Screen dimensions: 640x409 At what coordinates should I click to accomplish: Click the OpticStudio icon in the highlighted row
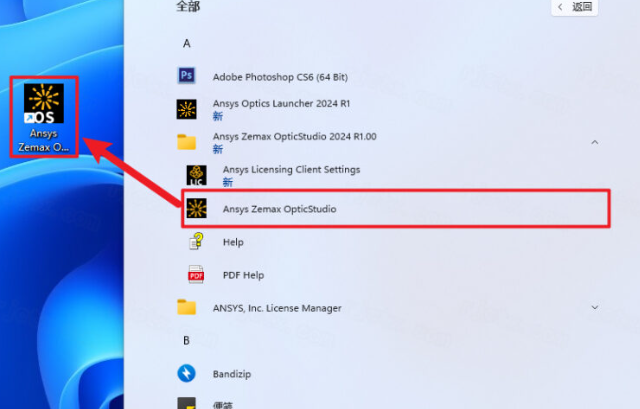pyautogui.click(x=197, y=209)
